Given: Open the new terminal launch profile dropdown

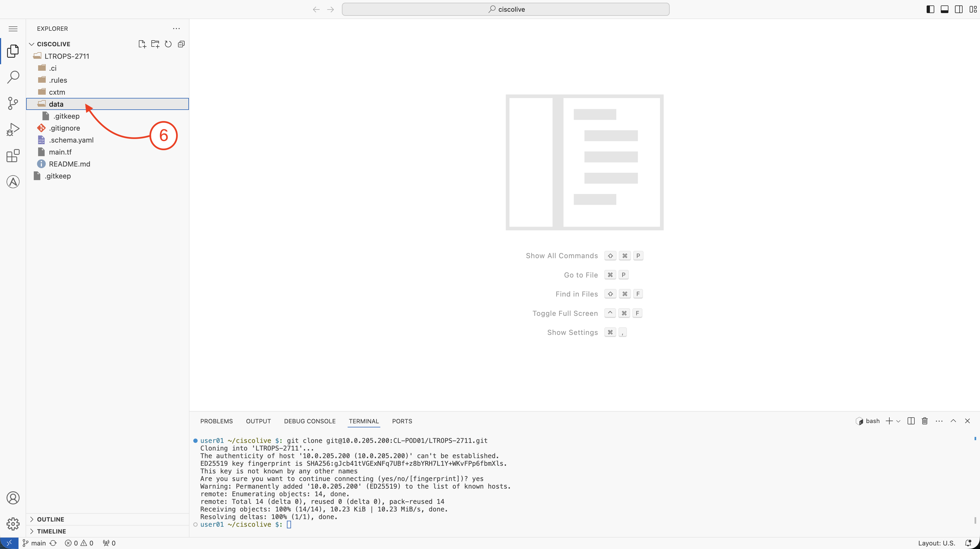Looking at the screenshot, I should point(898,421).
